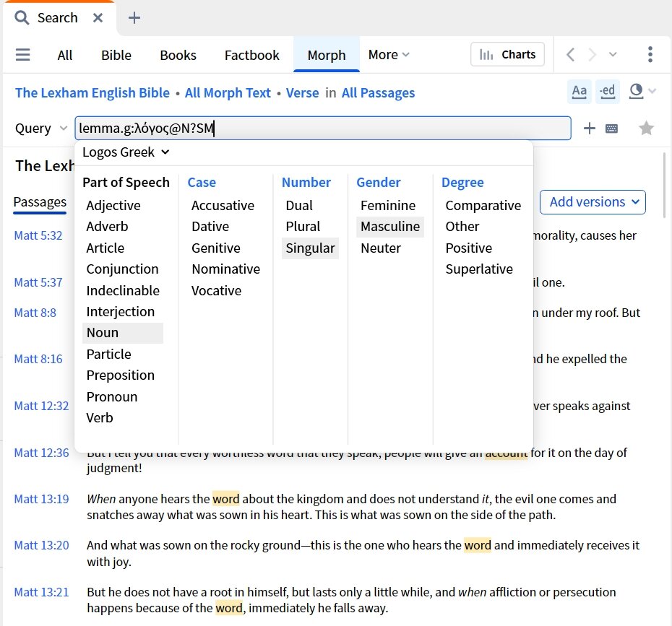Click The Lexham English Bible resource link

tap(92, 93)
